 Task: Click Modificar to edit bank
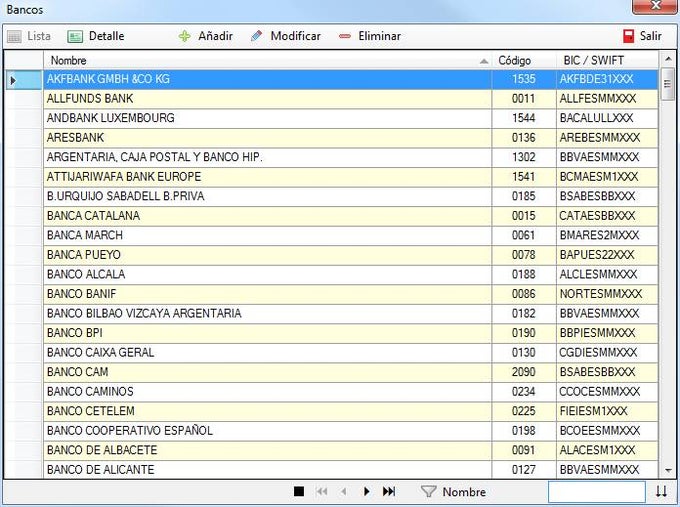point(286,36)
